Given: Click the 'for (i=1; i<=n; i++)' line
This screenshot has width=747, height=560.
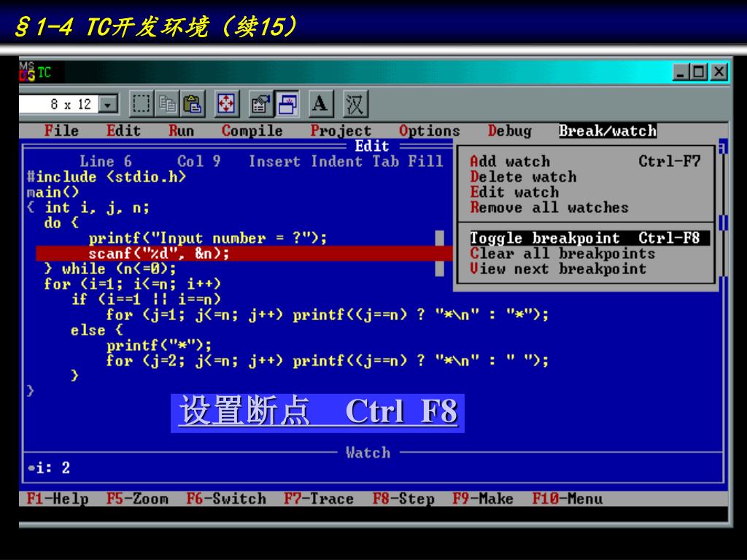Looking at the screenshot, I should pyautogui.click(x=133, y=284).
